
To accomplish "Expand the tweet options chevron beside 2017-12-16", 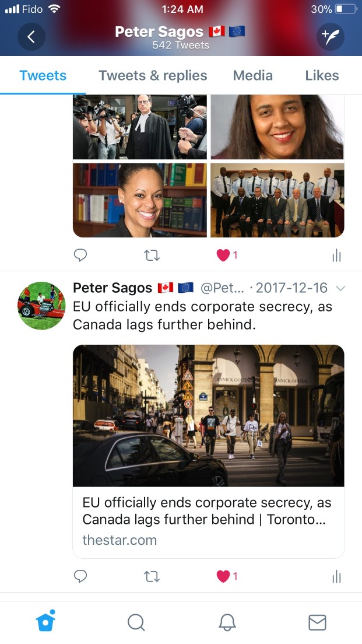I will click(340, 288).
